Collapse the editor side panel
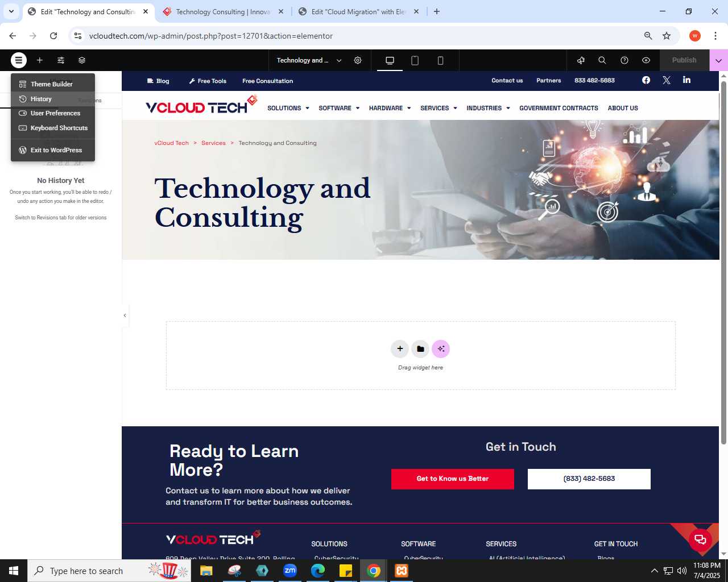 pos(125,315)
